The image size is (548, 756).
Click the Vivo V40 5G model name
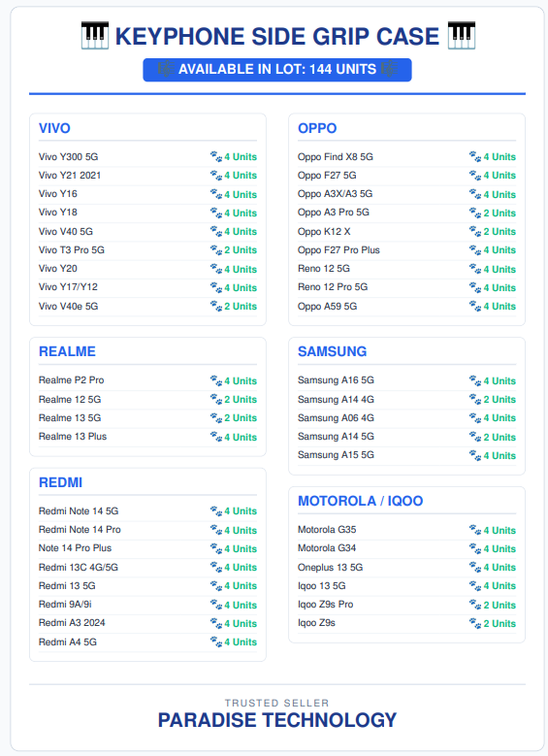[66, 231]
